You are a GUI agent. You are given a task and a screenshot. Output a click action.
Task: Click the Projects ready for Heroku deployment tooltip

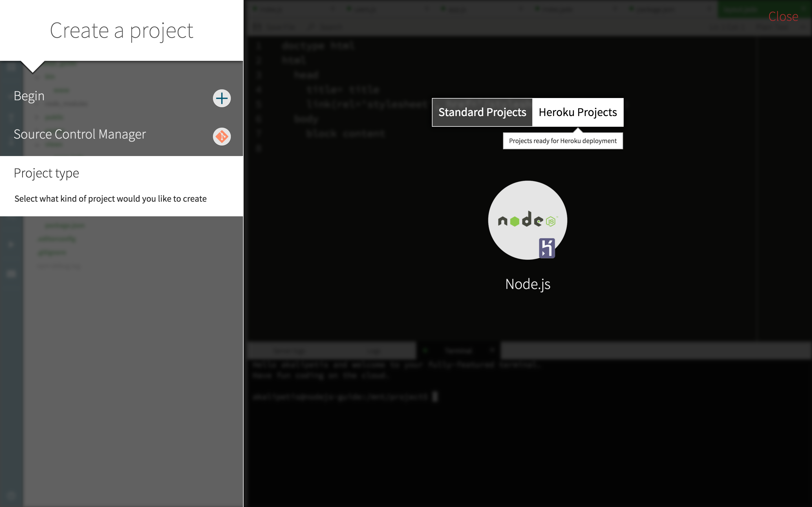[563, 141]
